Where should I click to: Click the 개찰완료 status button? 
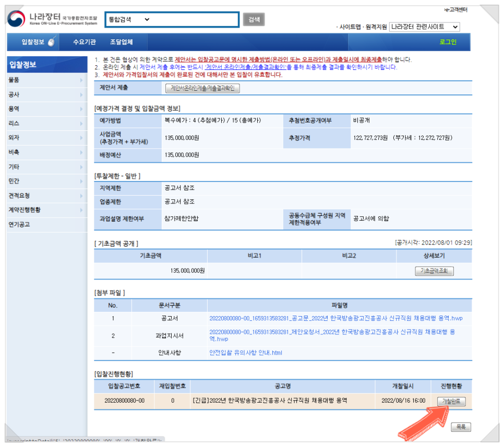point(451,401)
